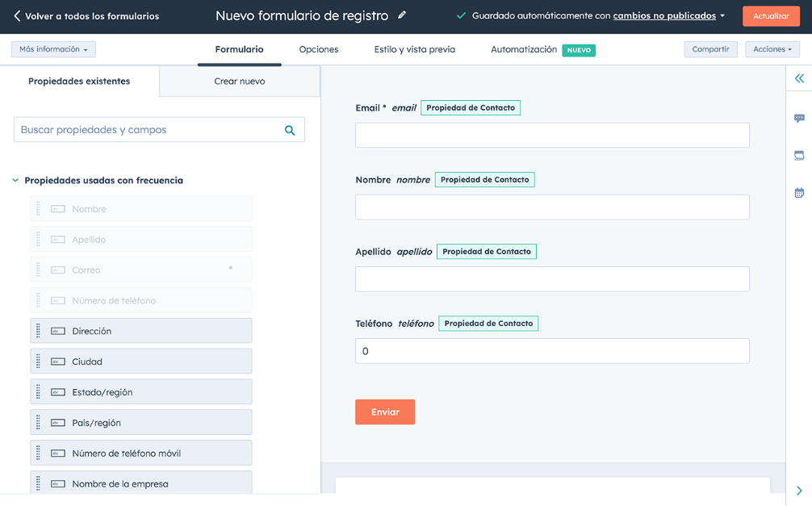Click the Enviar button in form preview

[x=385, y=411]
